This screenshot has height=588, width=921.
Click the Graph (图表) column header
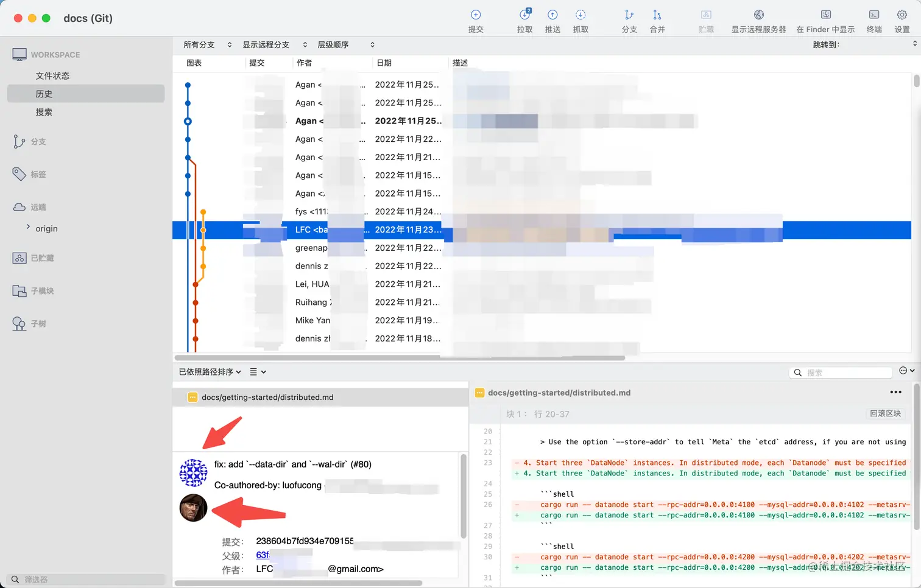pyautogui.click(x=194, y=63)
